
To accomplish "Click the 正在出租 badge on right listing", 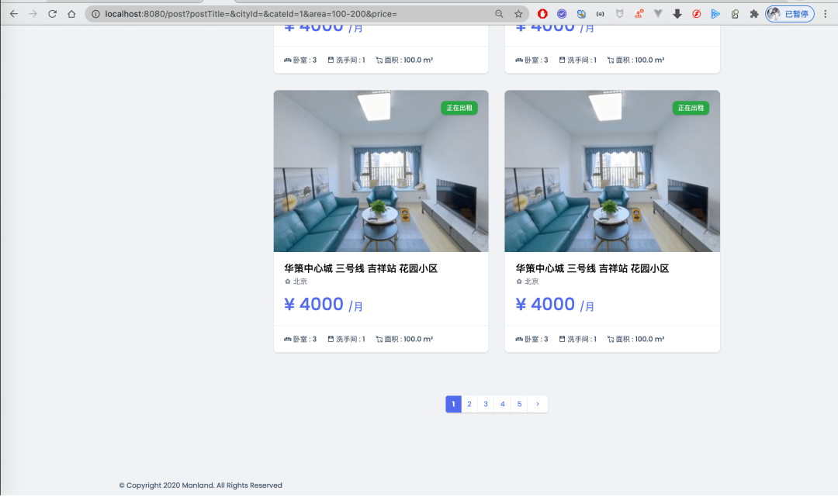I will (691, 108).
